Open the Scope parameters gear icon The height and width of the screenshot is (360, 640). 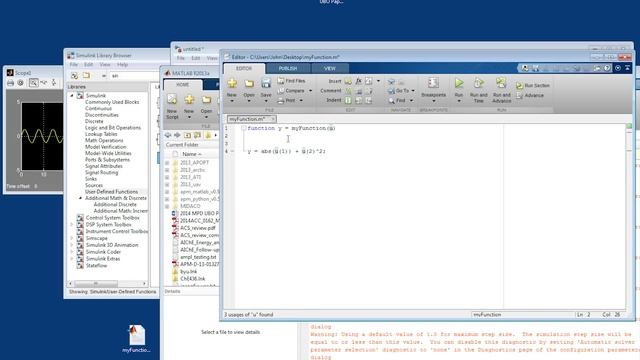(x=20, y=83)
